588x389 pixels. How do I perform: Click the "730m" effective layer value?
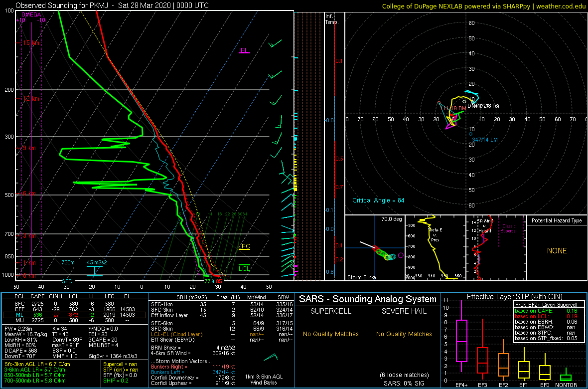(x=69, y=262)
